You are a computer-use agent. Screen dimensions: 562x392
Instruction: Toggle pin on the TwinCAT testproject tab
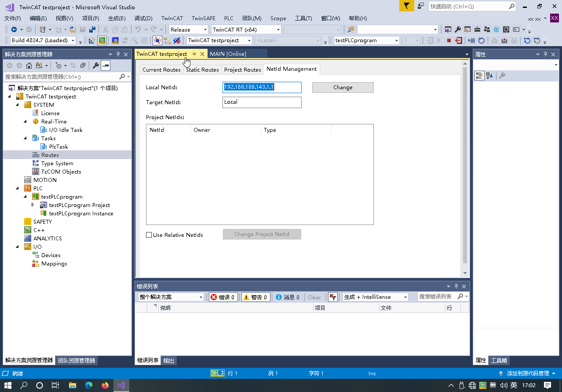click(194, 54)
